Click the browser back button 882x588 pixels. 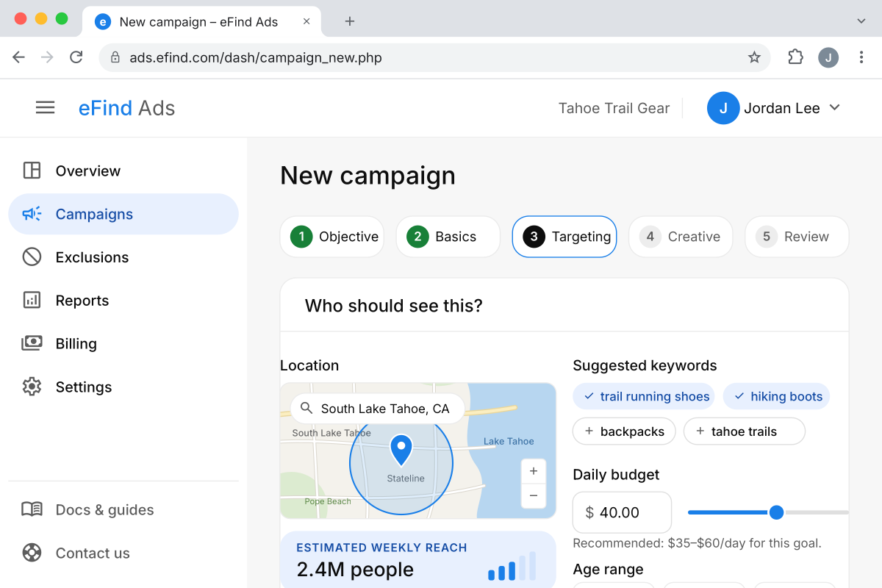[19, 57]
